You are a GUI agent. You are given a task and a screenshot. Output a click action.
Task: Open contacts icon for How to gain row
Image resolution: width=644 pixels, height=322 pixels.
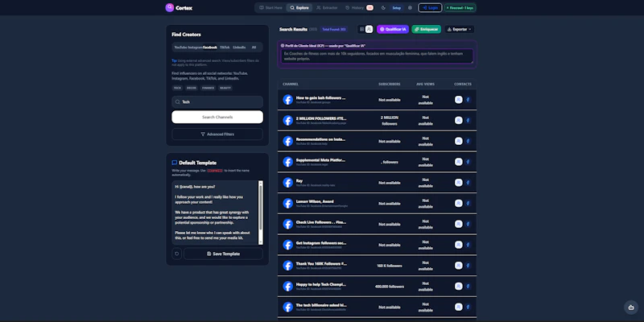(x=459, y=100)
